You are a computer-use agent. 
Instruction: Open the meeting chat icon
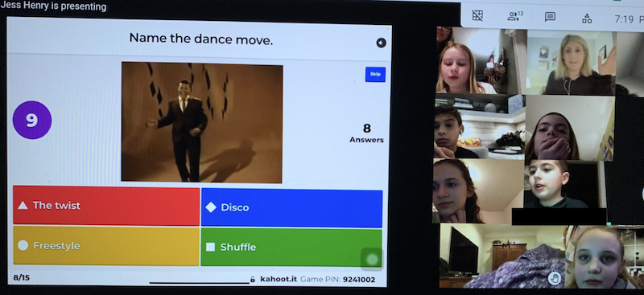pos(550,17)
